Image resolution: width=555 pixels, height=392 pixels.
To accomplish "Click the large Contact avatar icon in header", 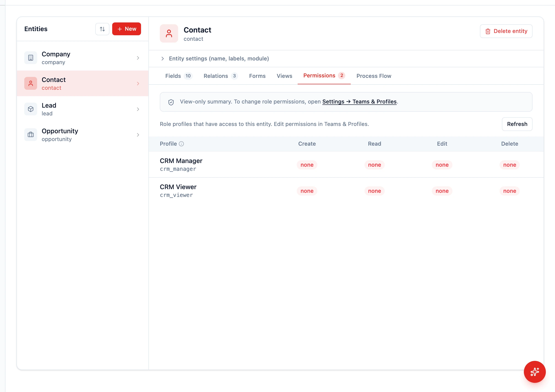I will [169, 33].
